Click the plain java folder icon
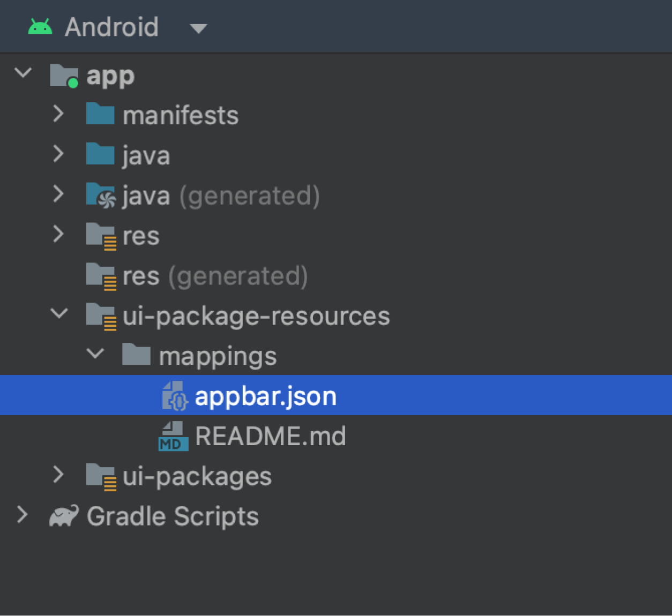 (100, 154)
